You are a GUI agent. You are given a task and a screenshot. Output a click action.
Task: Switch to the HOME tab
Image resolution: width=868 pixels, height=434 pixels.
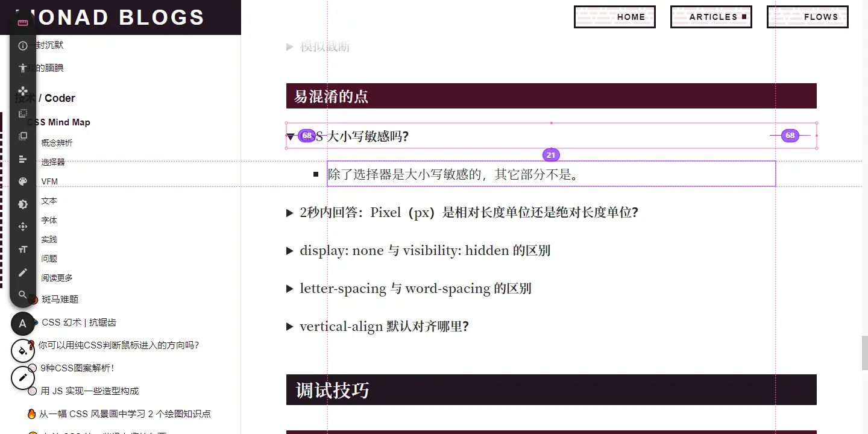(x=614, y=17)
